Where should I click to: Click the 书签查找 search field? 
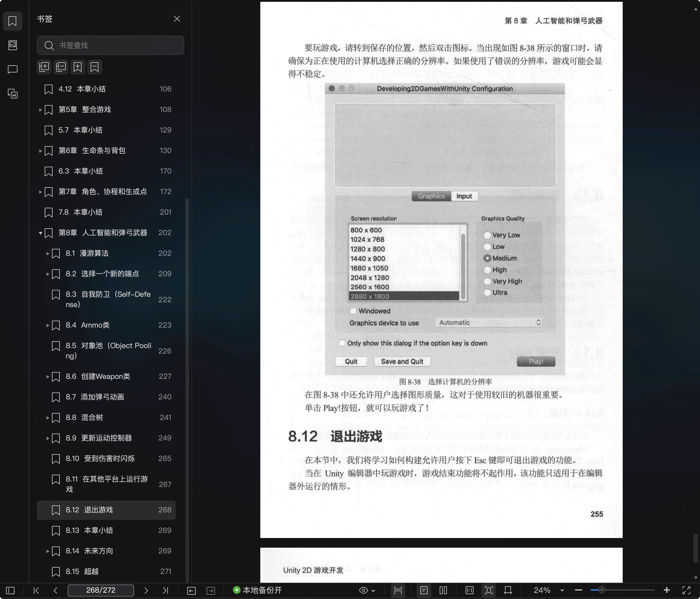[111, 45]
